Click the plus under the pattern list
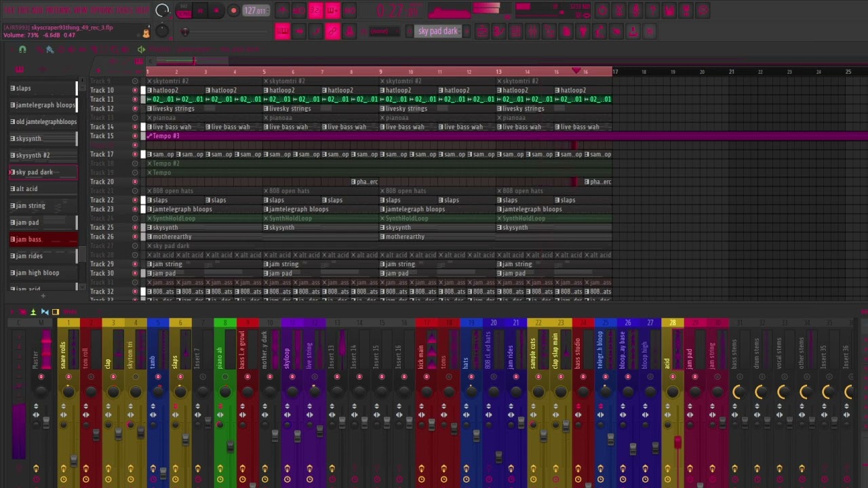Screen dimensions: 868x488 [x=43, y=296]
